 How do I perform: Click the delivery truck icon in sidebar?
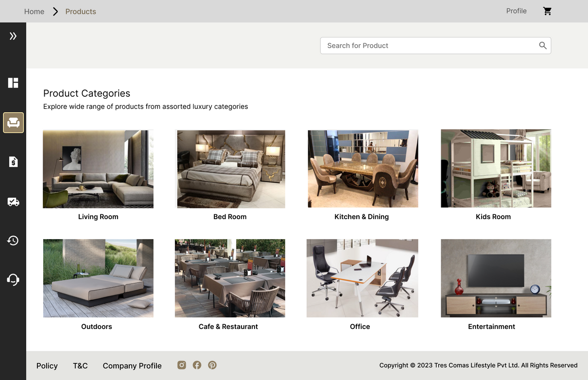[13, 202]
